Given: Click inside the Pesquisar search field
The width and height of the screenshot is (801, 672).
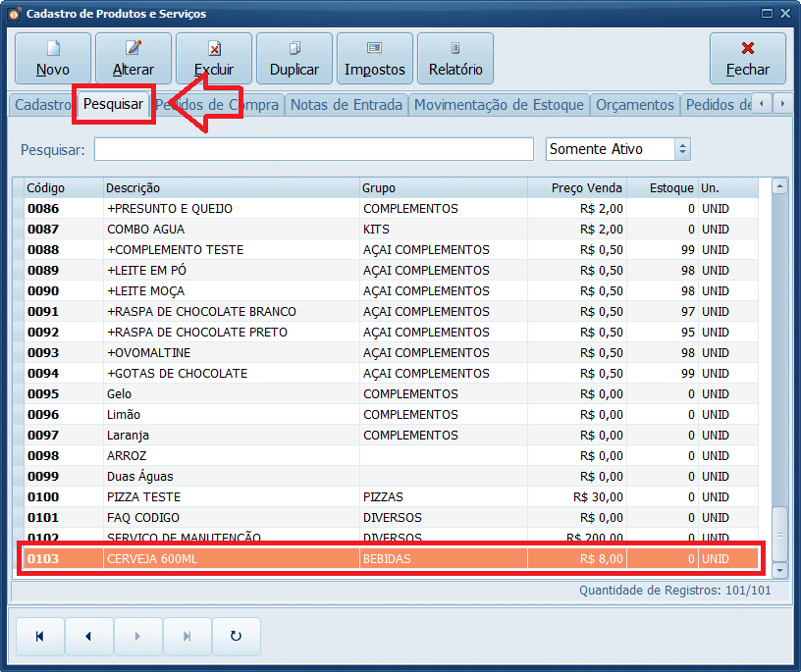Looking at the screenshot, I should pos(312,148).
